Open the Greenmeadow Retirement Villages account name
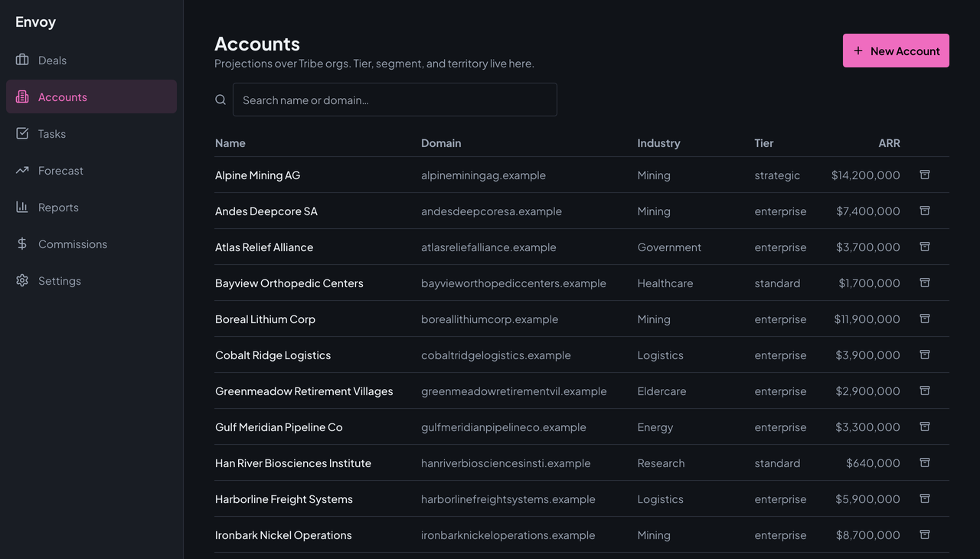 [304, 391]
